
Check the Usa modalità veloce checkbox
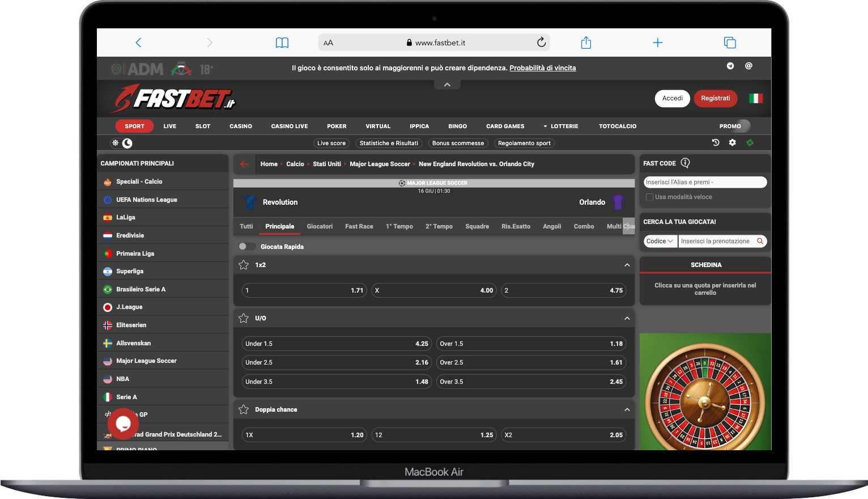pos(649,197)
